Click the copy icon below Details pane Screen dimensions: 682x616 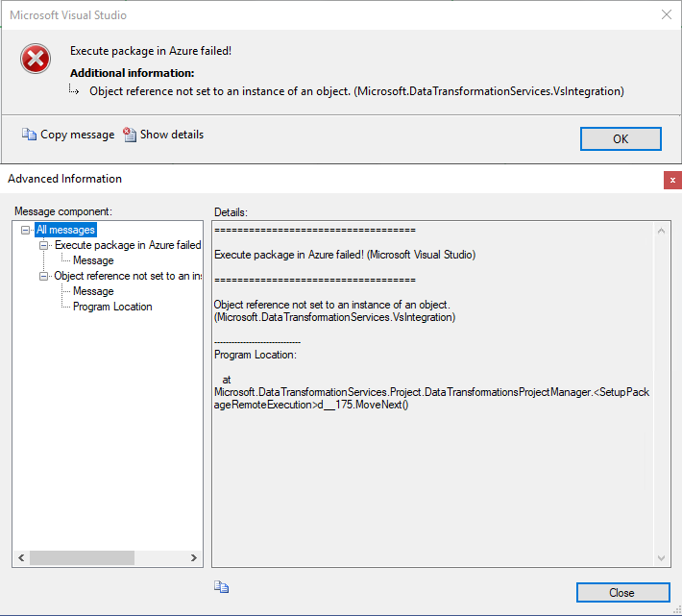tap(221, 587)
